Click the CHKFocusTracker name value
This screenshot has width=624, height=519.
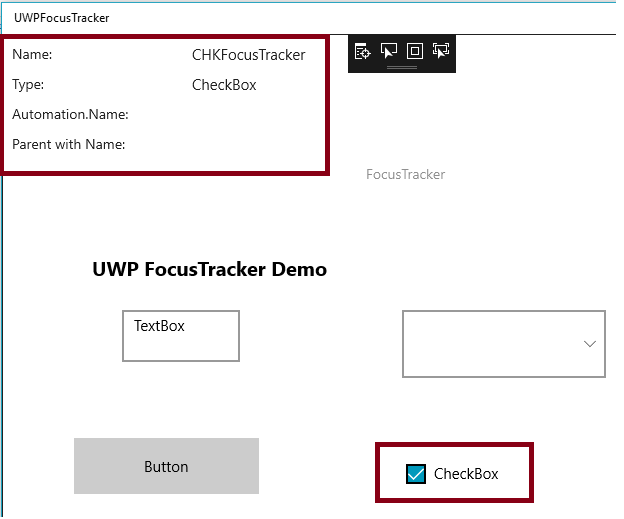[248, 55]
